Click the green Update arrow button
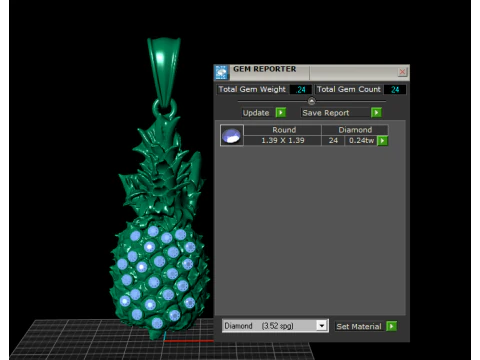Screen dimensions: 480x360 pos(281,113)
